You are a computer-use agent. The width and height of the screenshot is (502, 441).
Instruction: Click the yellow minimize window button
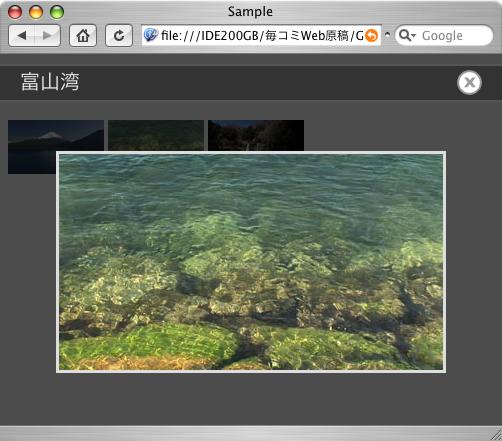(x=36, y=12)
